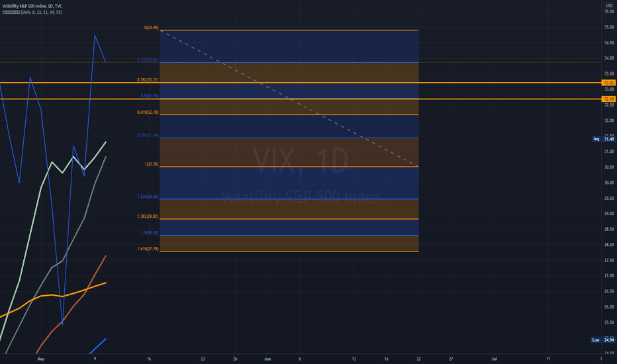
Task: Click the Fibonacci label 0.382(33.22)
Action: tap(148, 80)
